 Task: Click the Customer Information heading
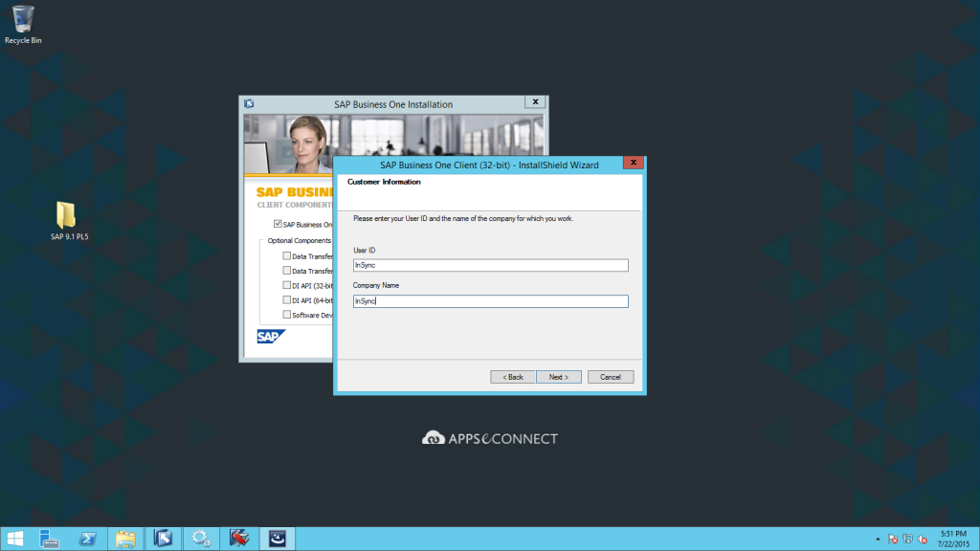pos(384,182)
